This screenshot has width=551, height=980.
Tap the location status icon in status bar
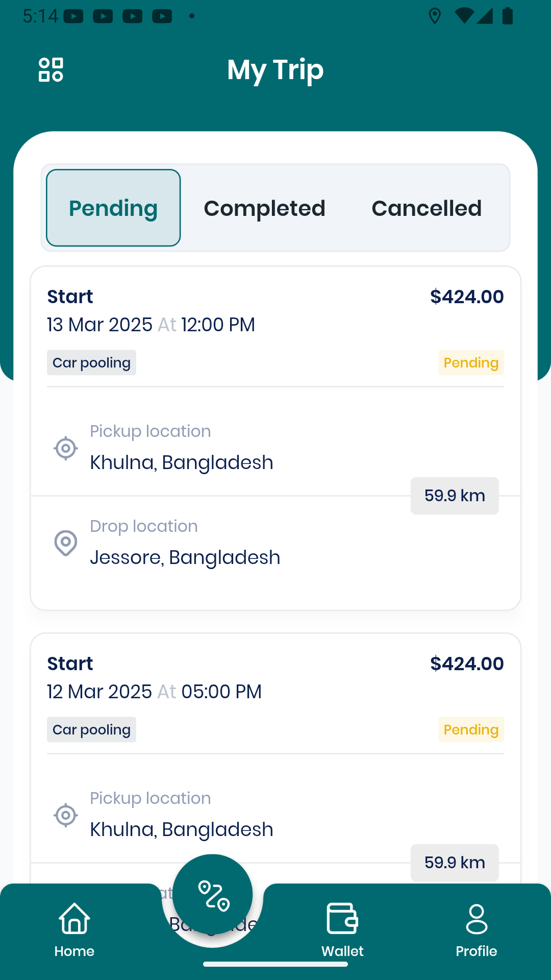(435, 16)
